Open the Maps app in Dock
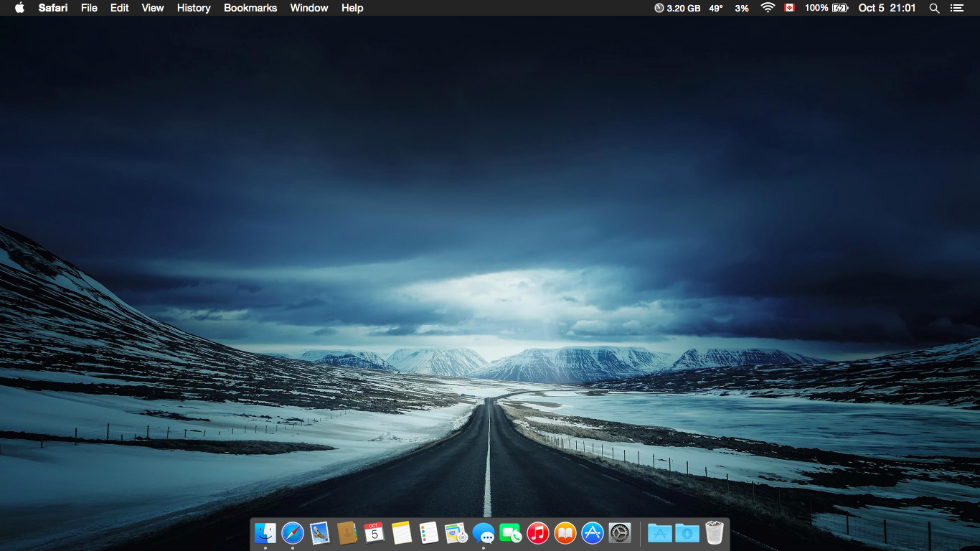This screenshot has width=980, height=551. [x=456, y=532]
